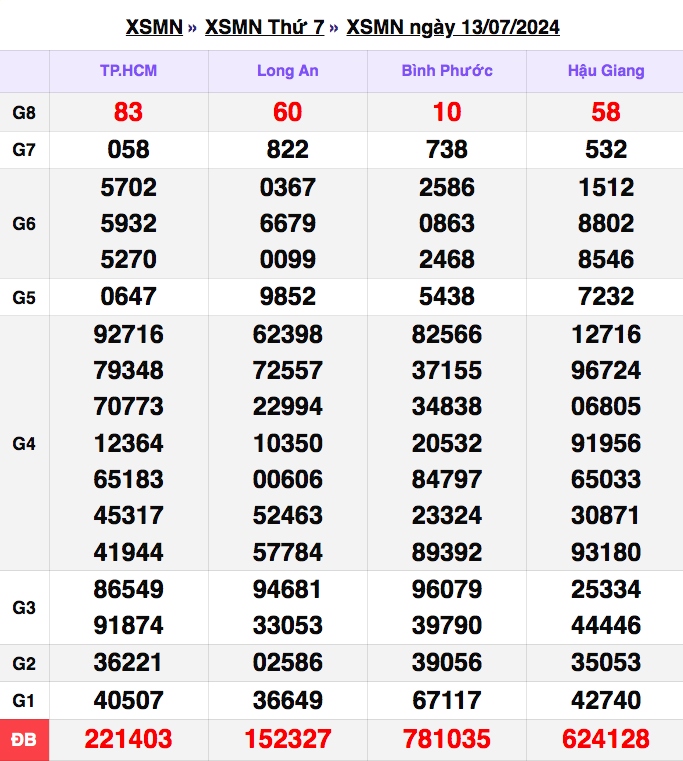Click G6 value 5702
Viewport: 683px width, 761px height.
coord(128,187)
